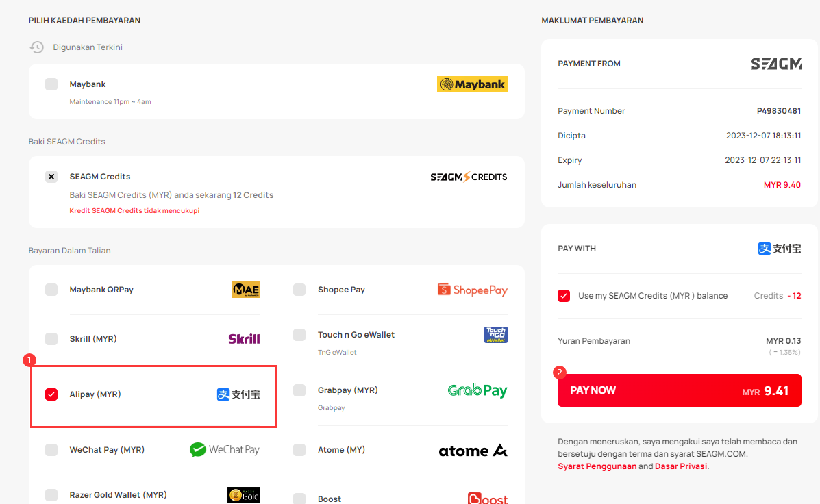
Task: Click the 'Grabpay (MYR)' label
Action: (348, 390)
